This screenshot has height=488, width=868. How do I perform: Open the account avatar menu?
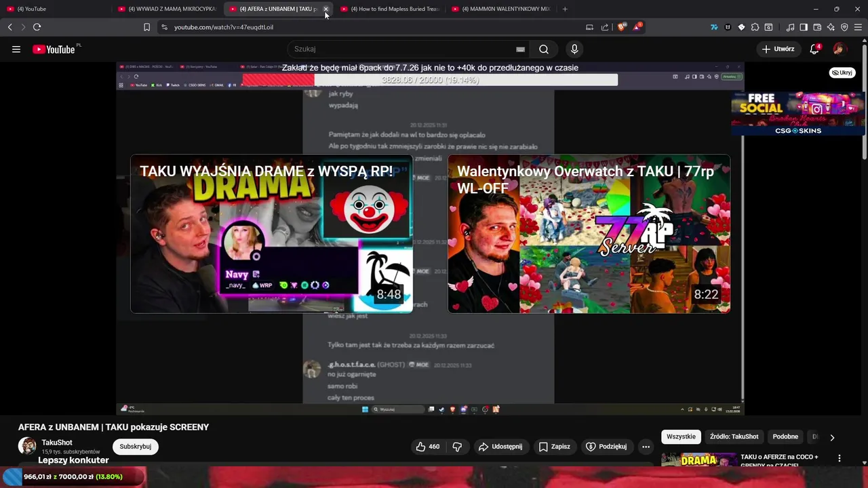point(840,49)
